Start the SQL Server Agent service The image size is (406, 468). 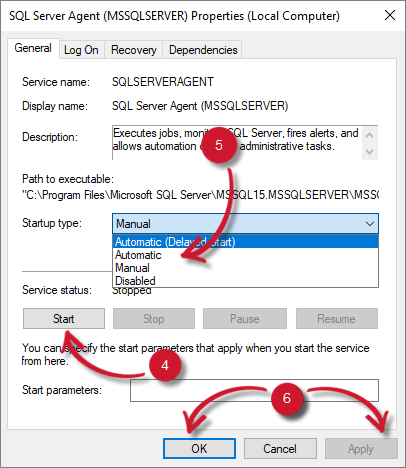click(64, 319)
